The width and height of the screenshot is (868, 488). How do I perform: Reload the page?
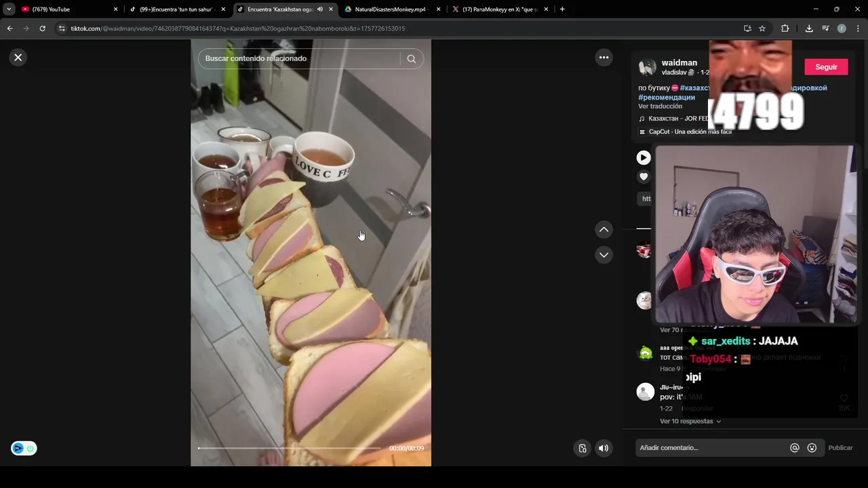[x=42, y=28]
